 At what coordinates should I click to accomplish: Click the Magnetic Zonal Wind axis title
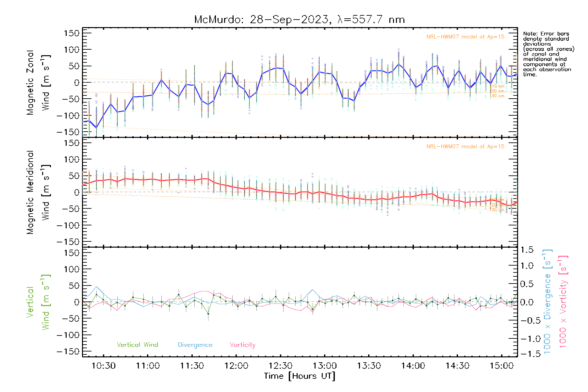click(38, 83)
